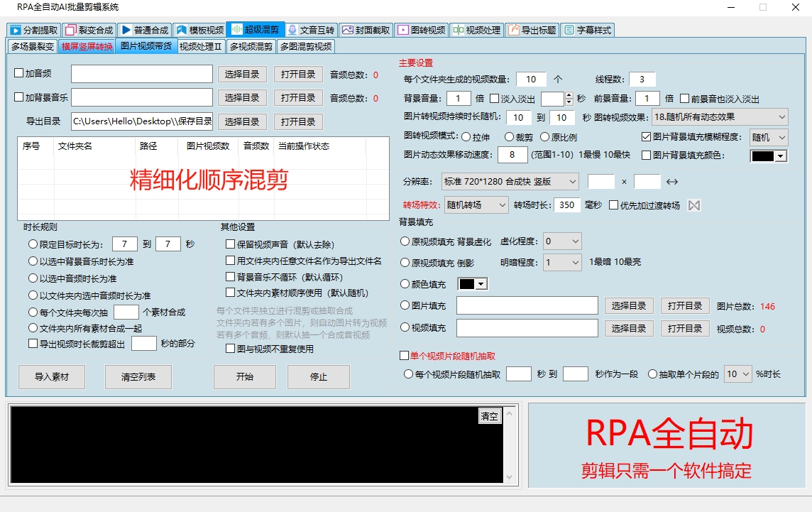Check 保留视频声音 to keep video sound
Viewport: 812px width, 512px height.
(x=229, y=244)
